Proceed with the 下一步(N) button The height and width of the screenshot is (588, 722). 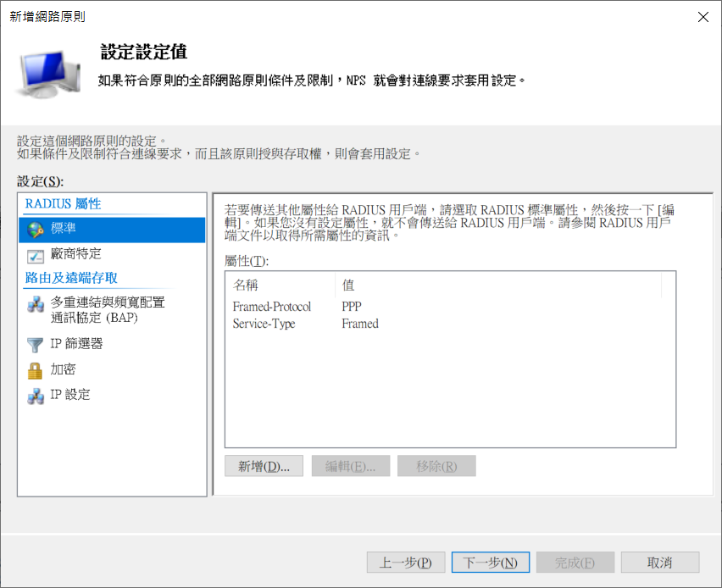click(491, 563)
